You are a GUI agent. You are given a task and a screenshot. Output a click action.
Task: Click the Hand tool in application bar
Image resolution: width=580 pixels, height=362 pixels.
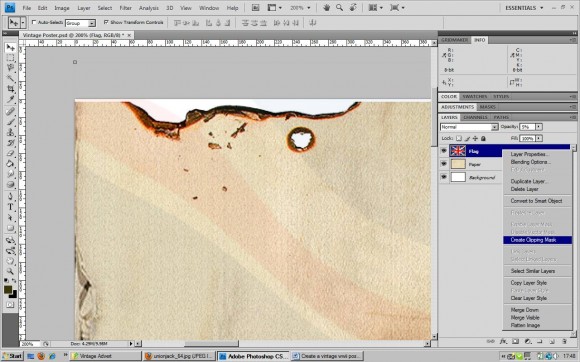(326, 8)
